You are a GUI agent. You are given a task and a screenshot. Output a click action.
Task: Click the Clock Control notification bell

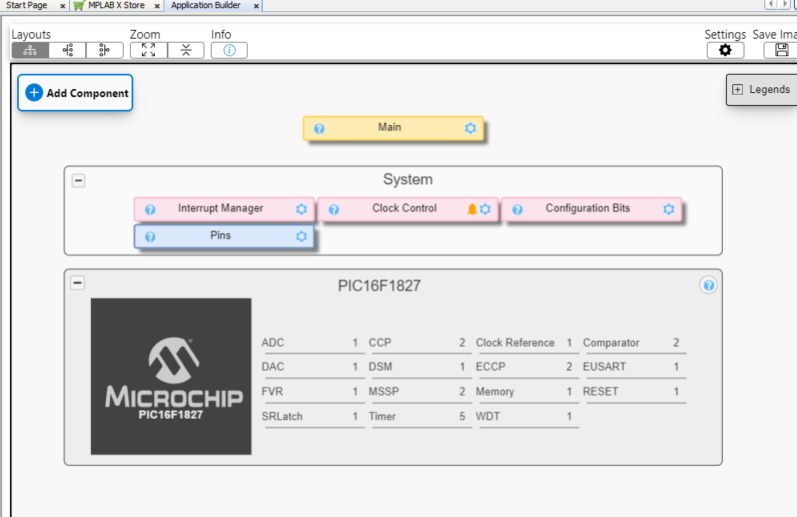[x=472, y=209]
